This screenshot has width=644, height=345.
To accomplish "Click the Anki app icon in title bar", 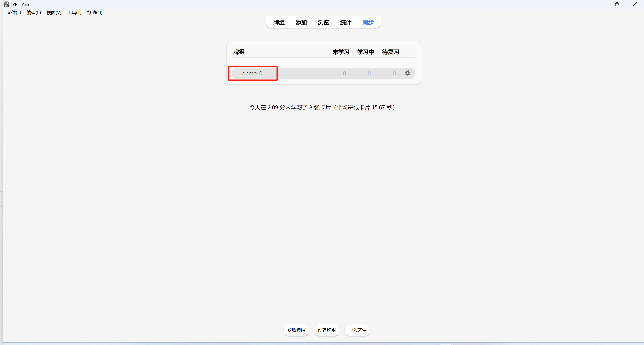I will (6, 4).
